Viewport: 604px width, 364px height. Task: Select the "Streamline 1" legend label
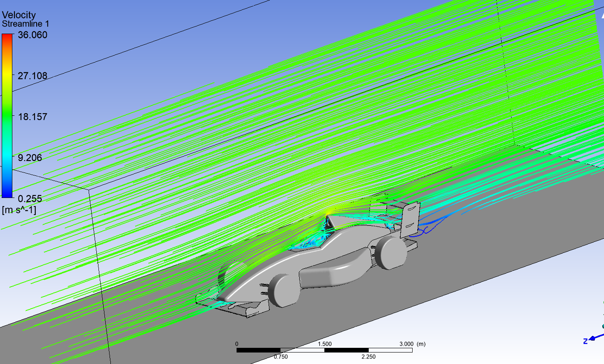[x=25, y=24]
